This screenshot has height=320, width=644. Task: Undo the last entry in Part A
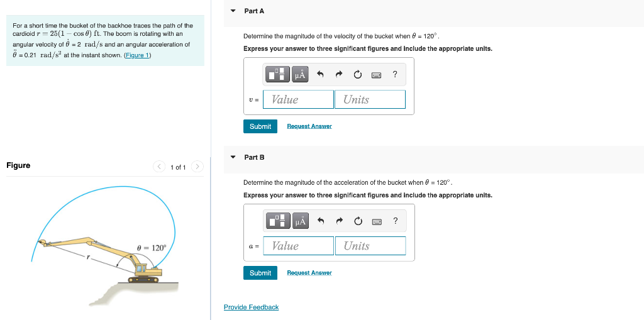point(321,74)
